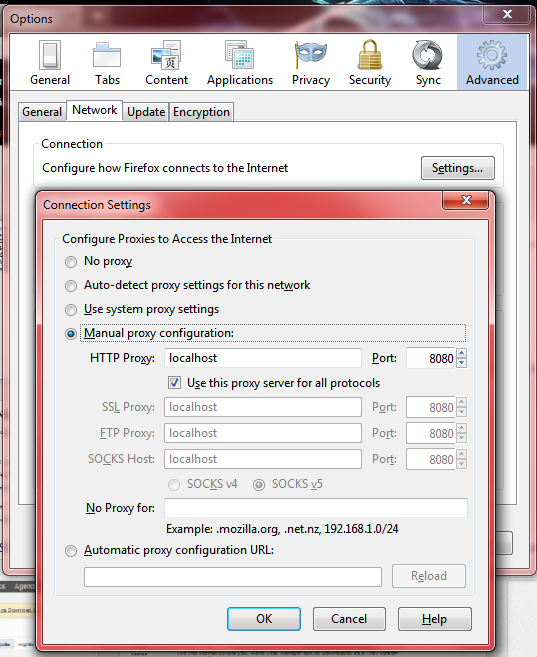Click the Reload button
Image resolution: width=537 pixels, height=657 pixels.
click(x=429, y=576)
